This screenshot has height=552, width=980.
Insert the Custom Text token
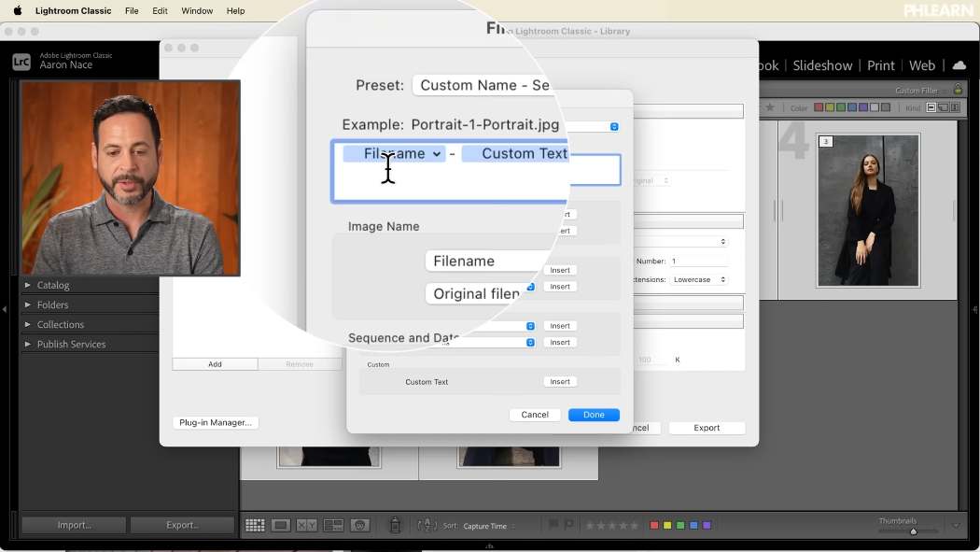560,381
